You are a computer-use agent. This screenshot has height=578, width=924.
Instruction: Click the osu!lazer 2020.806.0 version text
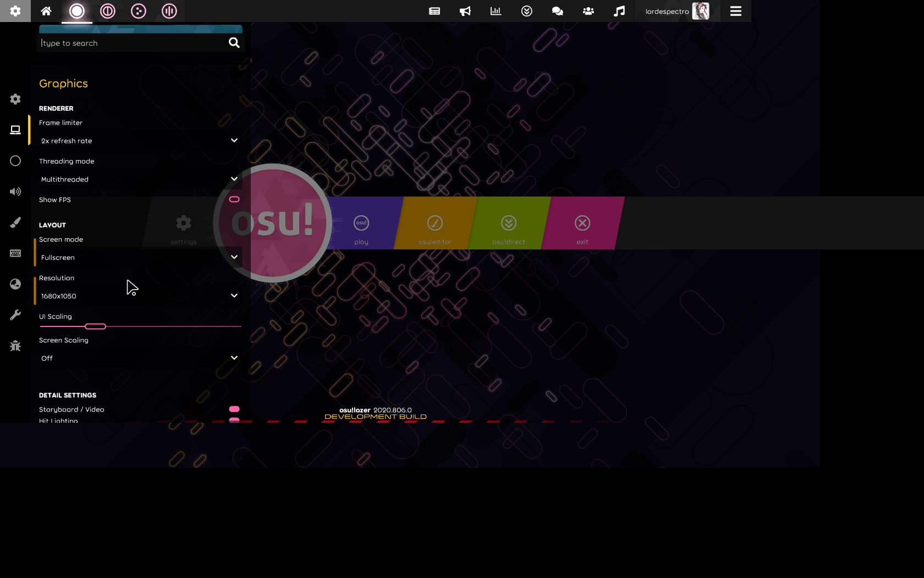tap(376, 410)
